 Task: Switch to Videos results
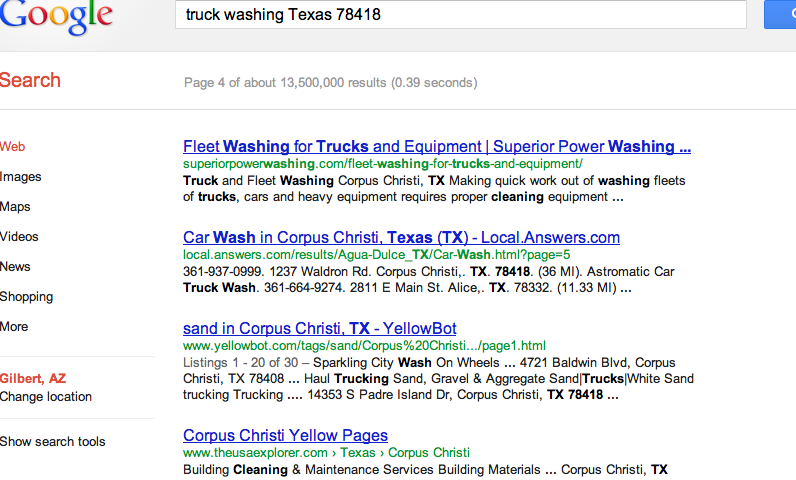tap(20, 237)
